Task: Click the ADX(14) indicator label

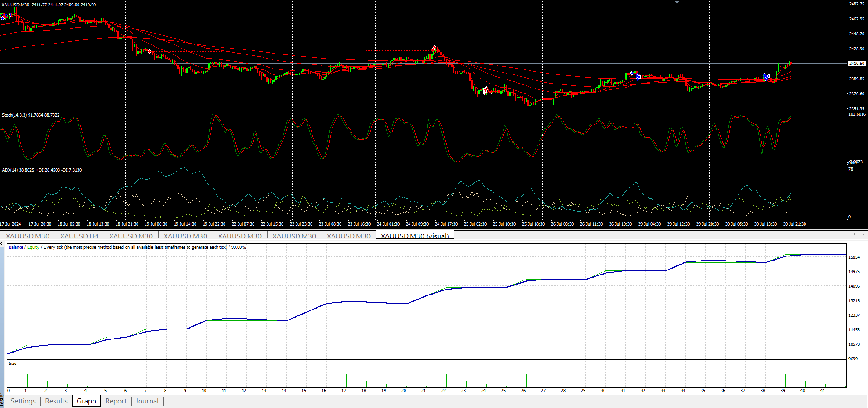Action: (x=12, y=170)
